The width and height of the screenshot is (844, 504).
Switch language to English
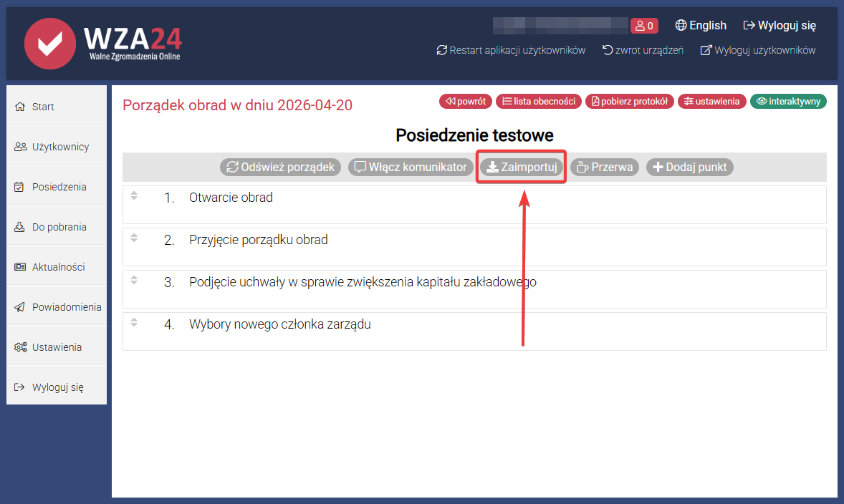tap(701, 26)
